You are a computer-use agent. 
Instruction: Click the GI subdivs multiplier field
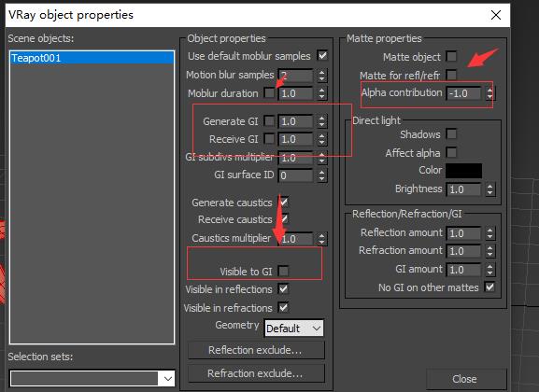tap(295, 158)
